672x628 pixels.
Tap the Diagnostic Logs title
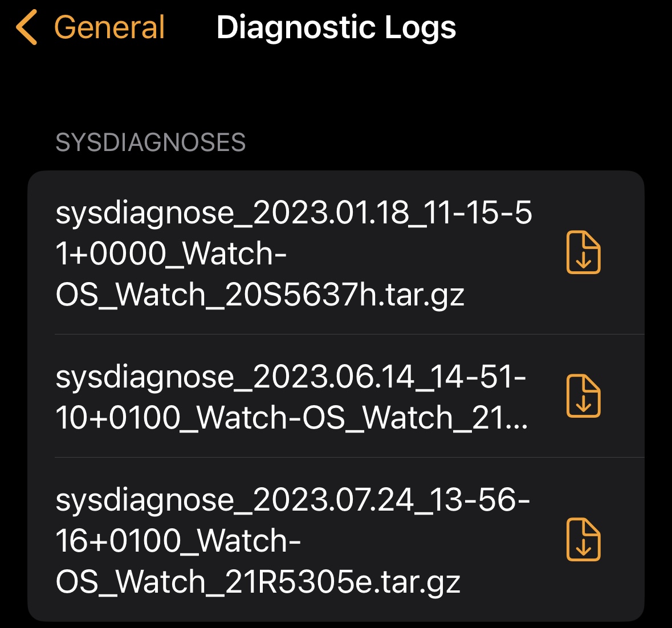(x=336, y=27)
